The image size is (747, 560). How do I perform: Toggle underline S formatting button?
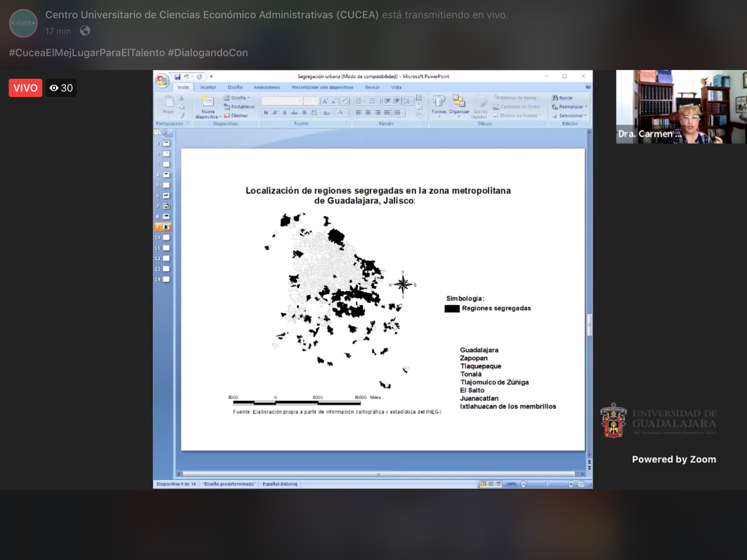coord(285,113)
